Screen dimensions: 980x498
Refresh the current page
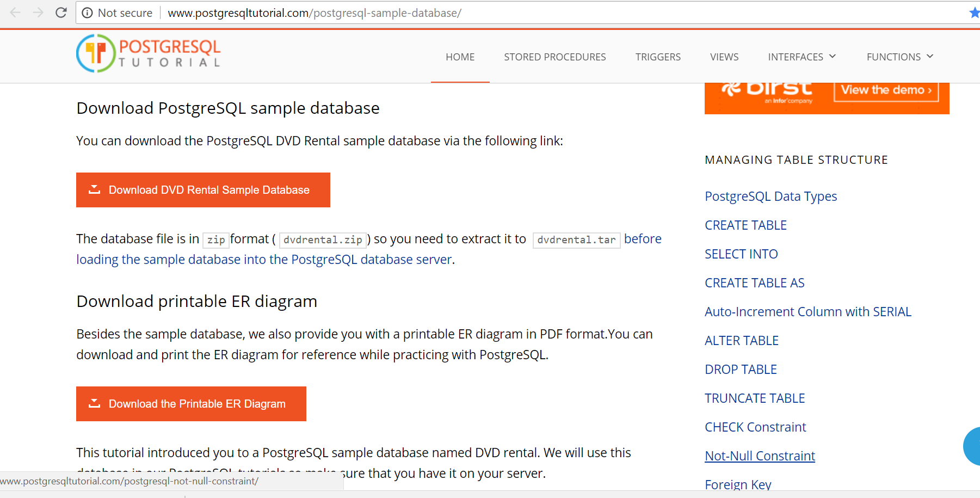[61, 13]
